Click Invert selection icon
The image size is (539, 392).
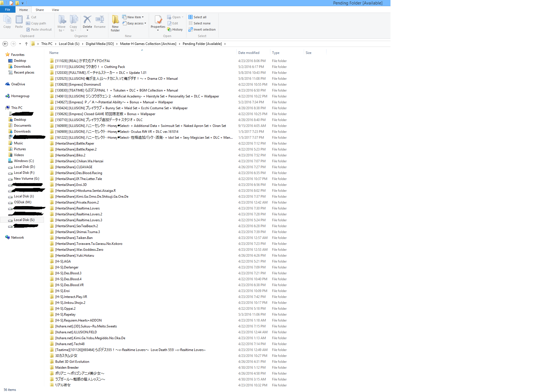pos(191,29)
